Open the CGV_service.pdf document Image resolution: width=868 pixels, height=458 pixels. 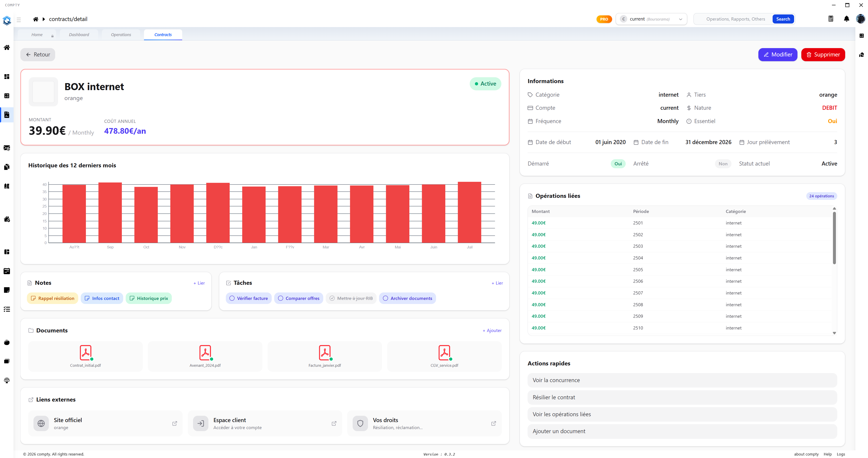(x=444, y=357)
